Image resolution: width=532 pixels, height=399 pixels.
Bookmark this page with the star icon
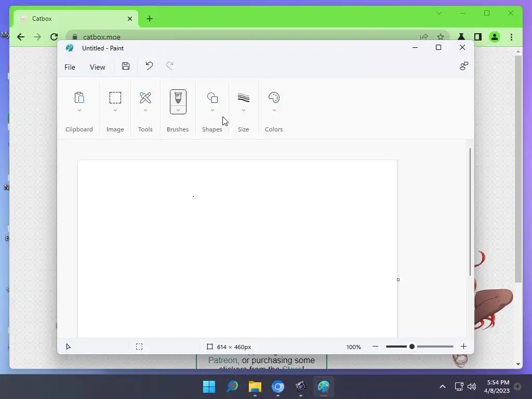tap(441, 37)
